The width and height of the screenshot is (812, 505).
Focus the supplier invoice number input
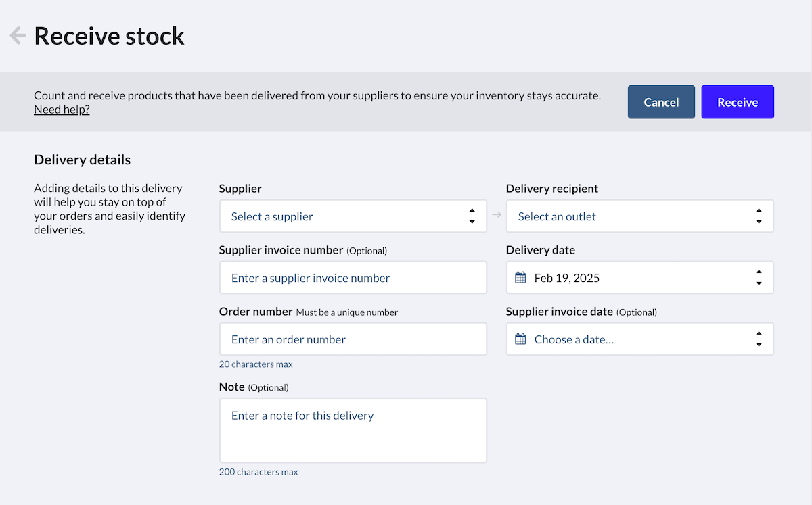[x=353, y=278]
